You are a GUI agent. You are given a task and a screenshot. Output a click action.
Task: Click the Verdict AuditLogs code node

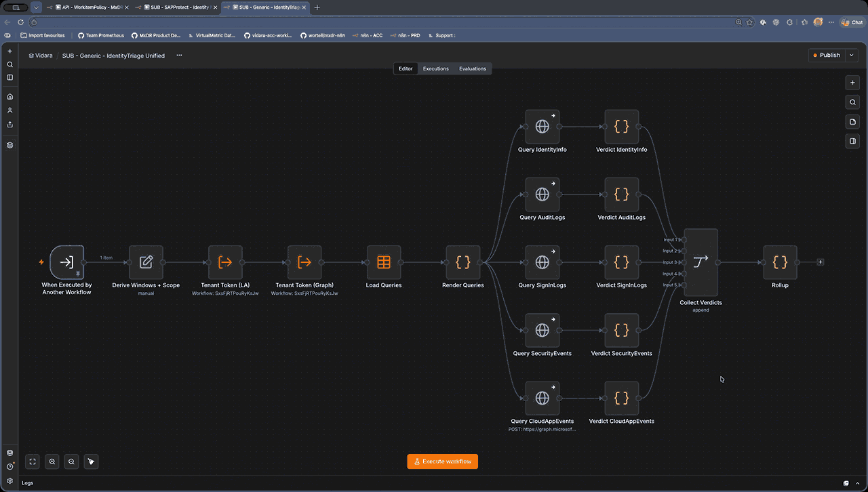coord(622,194)
